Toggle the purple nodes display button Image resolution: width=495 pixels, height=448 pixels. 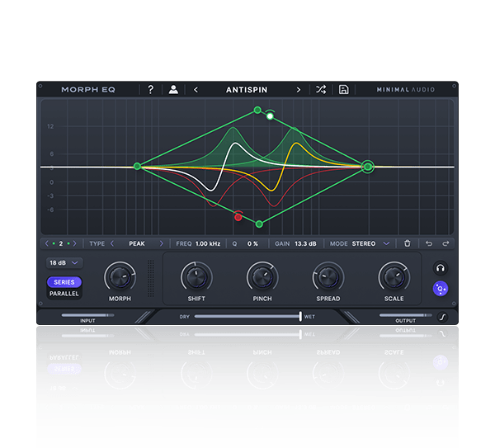coord(441,289)
